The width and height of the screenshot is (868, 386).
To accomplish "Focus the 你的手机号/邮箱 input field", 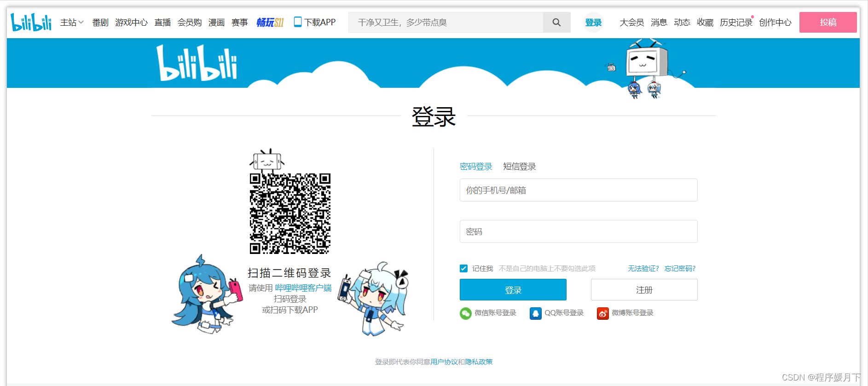I will click(x=579, y=190).
